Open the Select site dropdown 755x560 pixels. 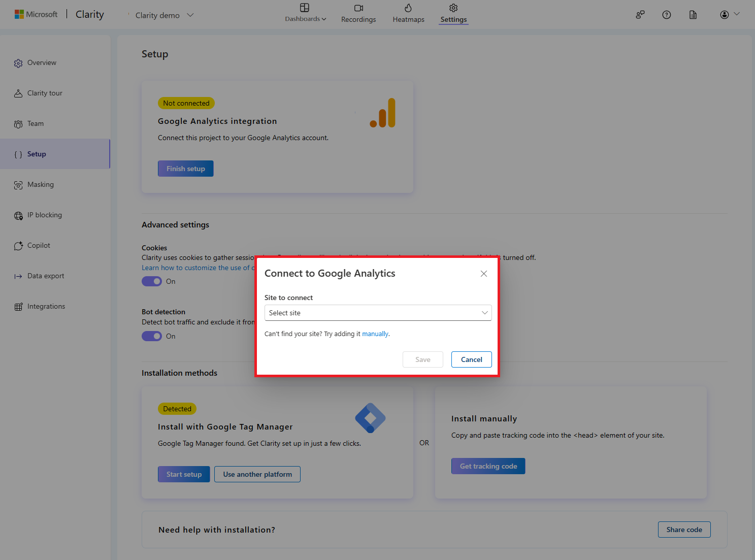378,313
